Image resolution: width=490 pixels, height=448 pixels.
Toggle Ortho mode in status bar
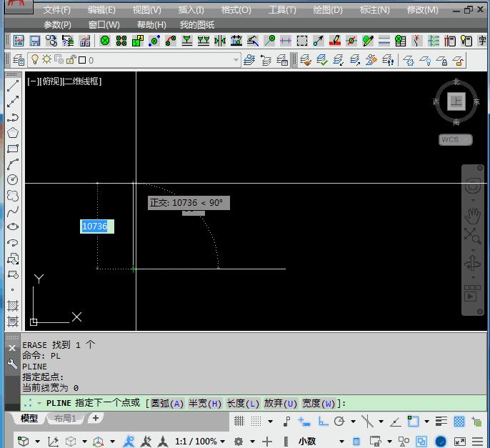point(323,422)
